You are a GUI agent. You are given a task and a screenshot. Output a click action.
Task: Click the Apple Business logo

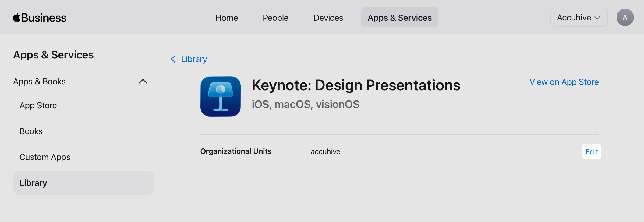(x=40, y=18)
